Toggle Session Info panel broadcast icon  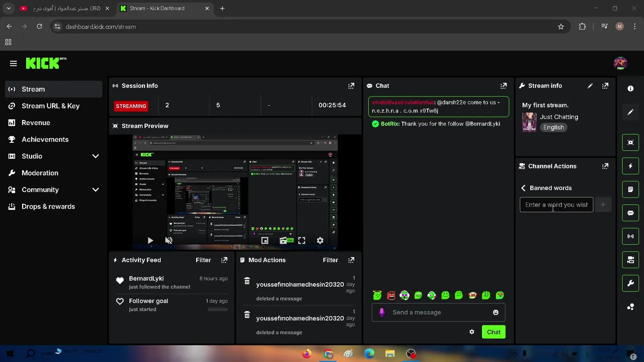point(630,236)
